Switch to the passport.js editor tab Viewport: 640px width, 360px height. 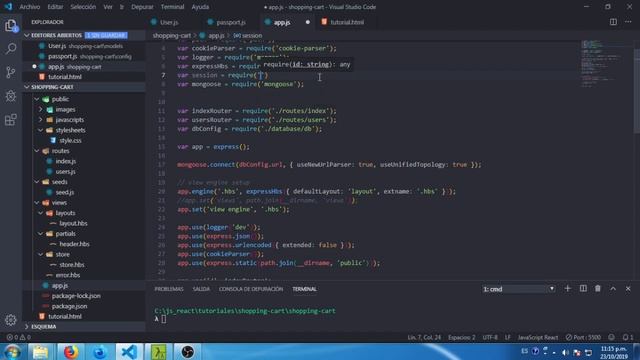231,22
